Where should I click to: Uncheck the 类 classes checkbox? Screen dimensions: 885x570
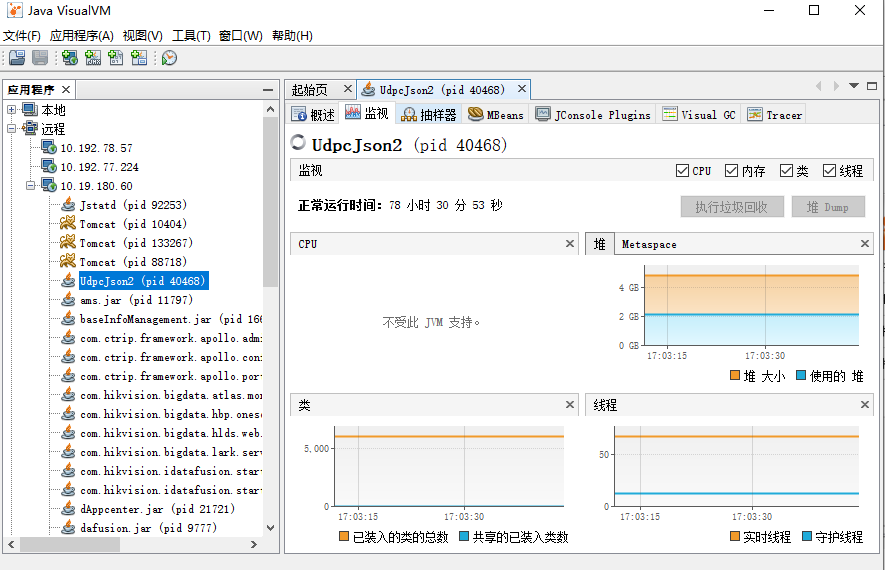tap(786, 170)
